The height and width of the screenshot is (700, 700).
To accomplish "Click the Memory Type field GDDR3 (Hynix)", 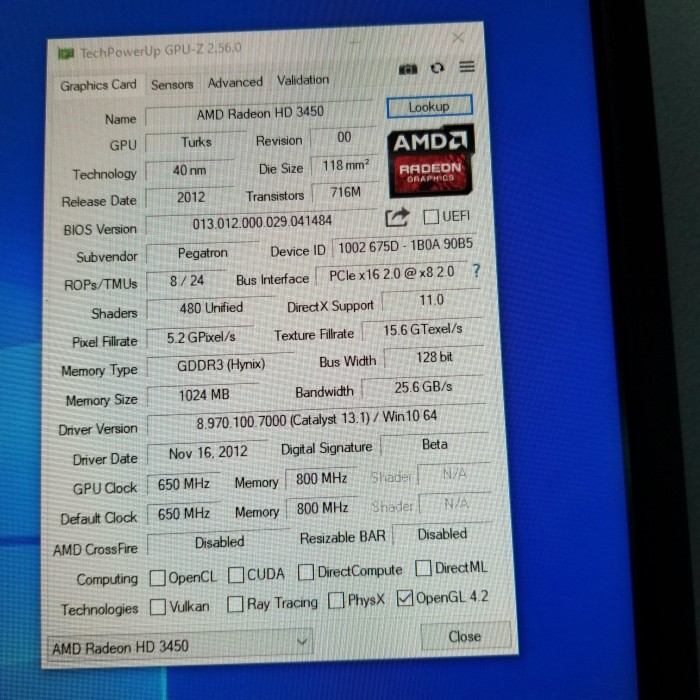I will tap(221, 366).
